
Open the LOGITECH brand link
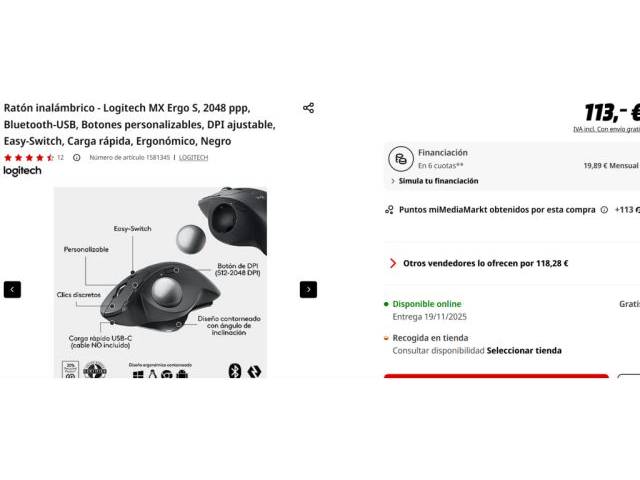(x=193, y=157)
